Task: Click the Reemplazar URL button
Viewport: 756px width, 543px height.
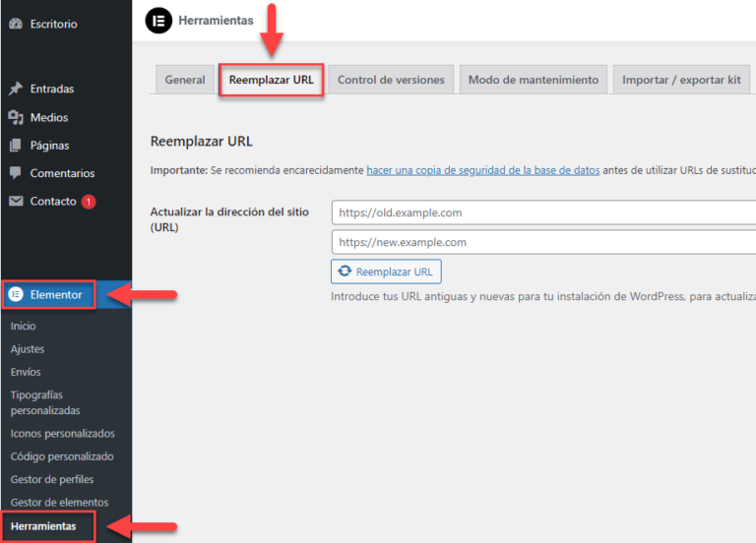Action: point(386,271)
